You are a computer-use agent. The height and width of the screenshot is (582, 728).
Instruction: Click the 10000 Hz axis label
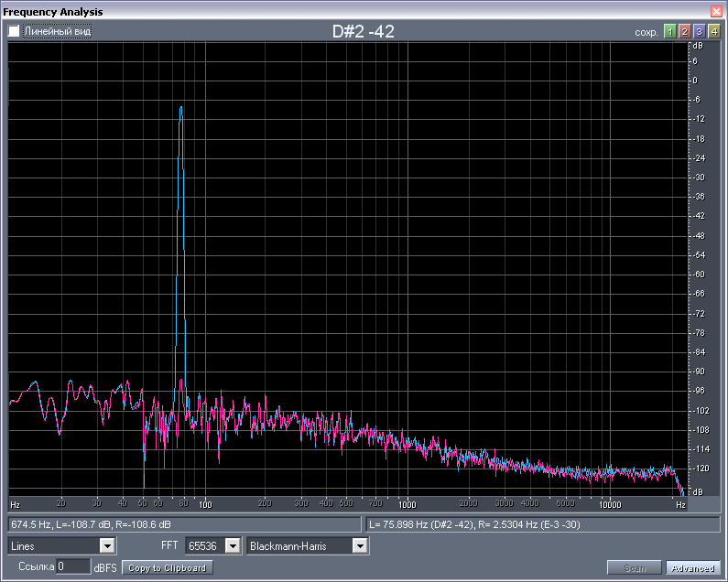610,504
